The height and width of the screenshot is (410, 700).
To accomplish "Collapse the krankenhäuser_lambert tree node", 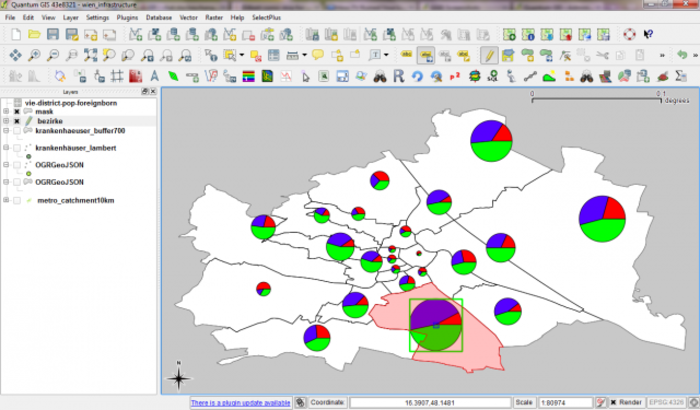I will click(x=6, y=148).
